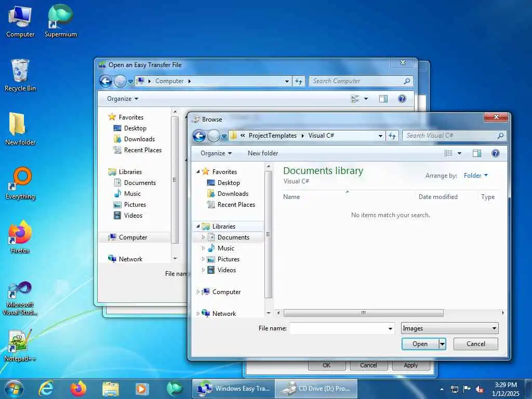Click Action Center flag in system tray
This screenshot has width=532, height=399.
(x=467, y=389)
